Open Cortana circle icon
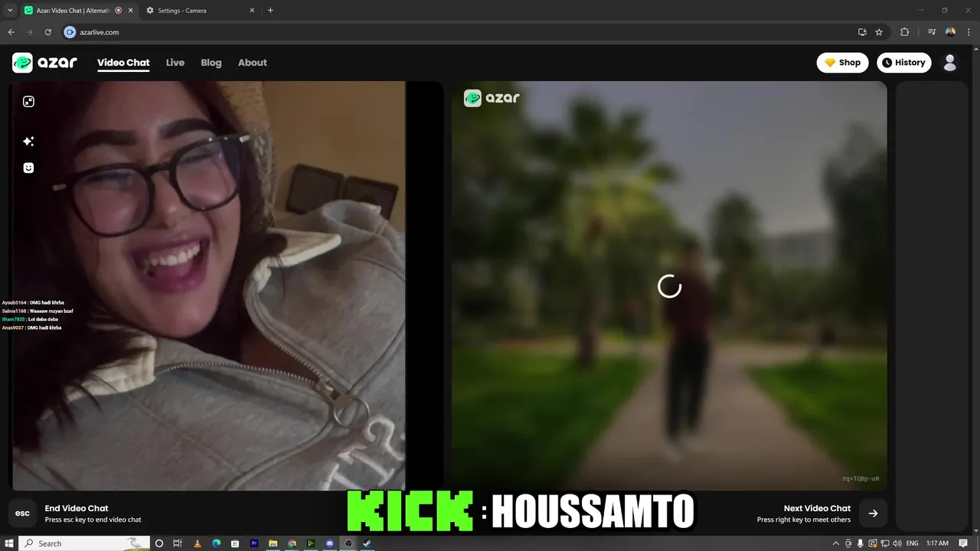The image size is (980, 551). (159, 543)
